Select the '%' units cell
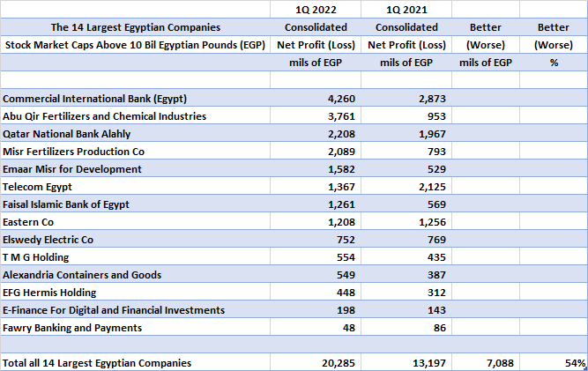This screenshot has width=588, height=371. [554, 63]
